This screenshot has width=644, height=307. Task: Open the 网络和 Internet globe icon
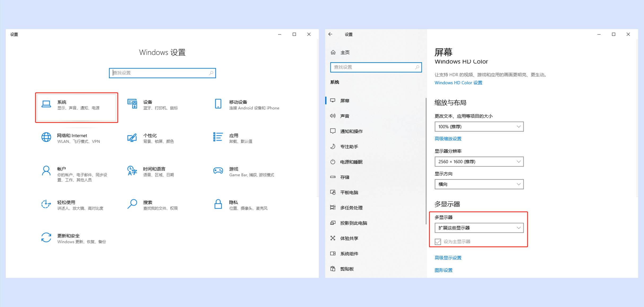46,137
